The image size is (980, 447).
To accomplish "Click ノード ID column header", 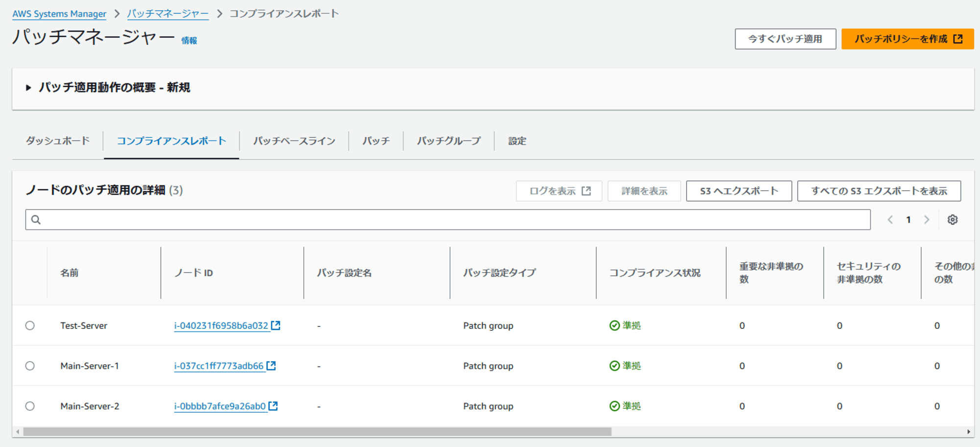I will [194, 273].
